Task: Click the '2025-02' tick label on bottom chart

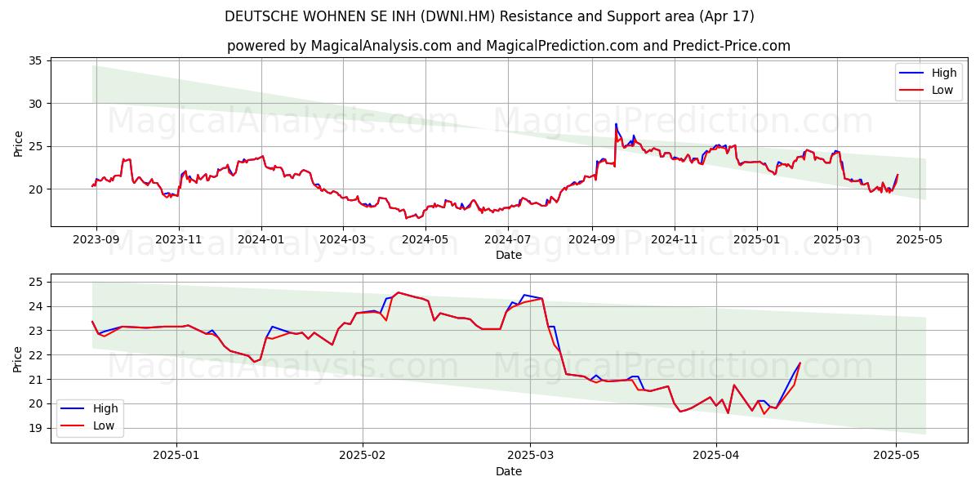Action: click(362, 456)
